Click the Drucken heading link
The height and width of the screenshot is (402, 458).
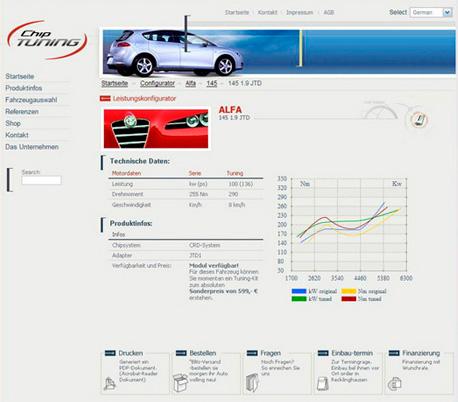coord(131,353)
